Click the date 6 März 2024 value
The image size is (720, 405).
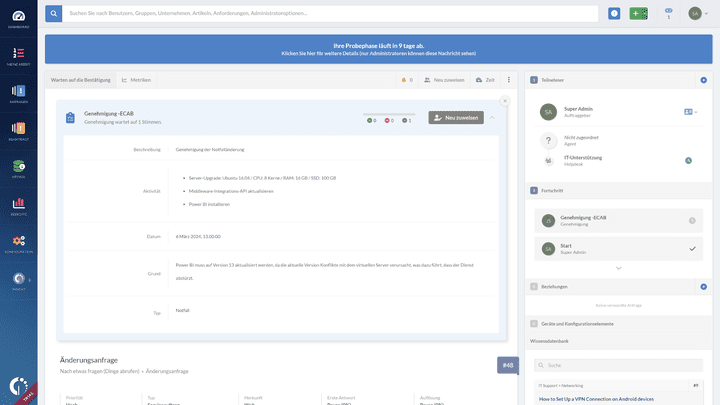[x=198, y=236]
